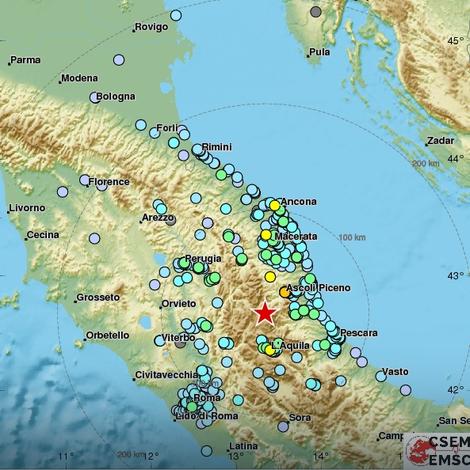
Task: Select the gray marker next to Arezzo
Action: pos(171,220)
